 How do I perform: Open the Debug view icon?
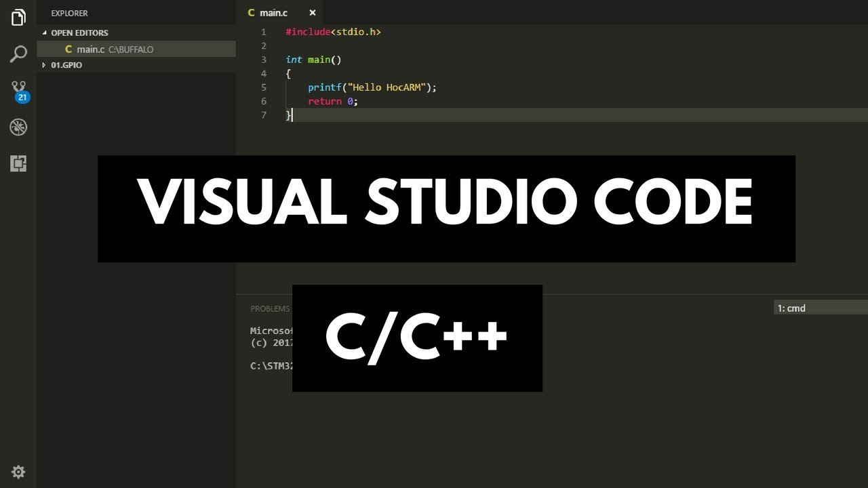point(18,127)
